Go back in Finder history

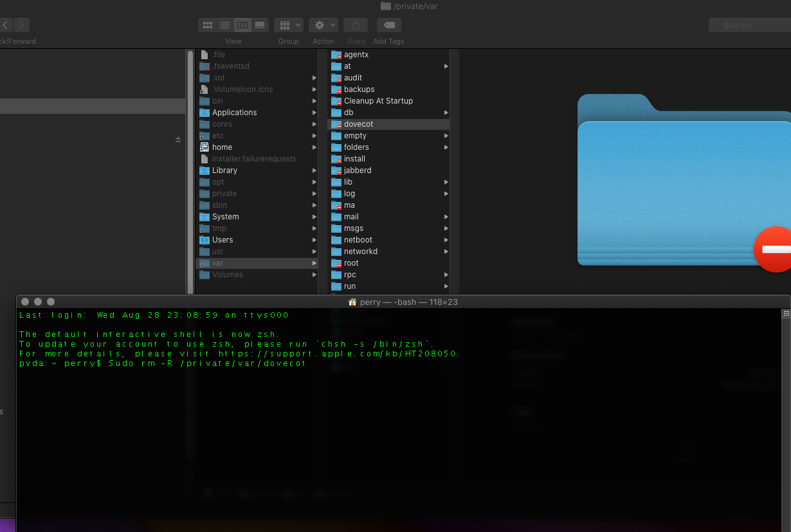(5, 25)
